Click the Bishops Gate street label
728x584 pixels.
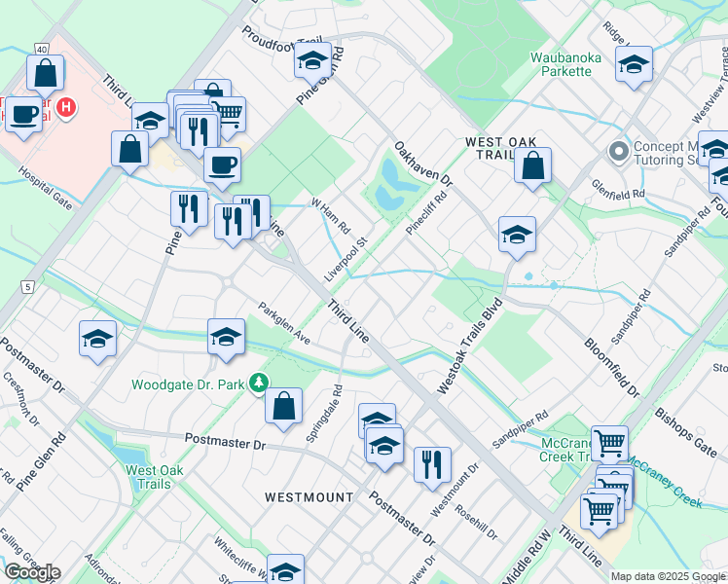click(x=686, y=432)
